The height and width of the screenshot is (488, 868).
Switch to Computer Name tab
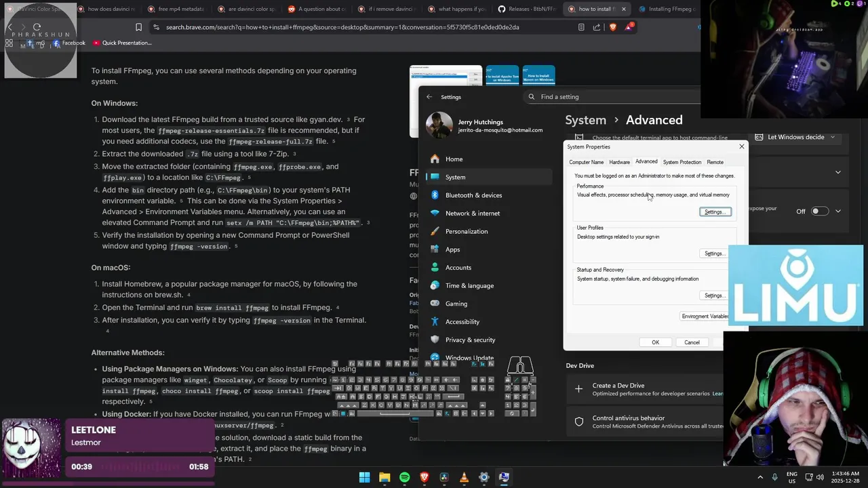tap(586, 162)
